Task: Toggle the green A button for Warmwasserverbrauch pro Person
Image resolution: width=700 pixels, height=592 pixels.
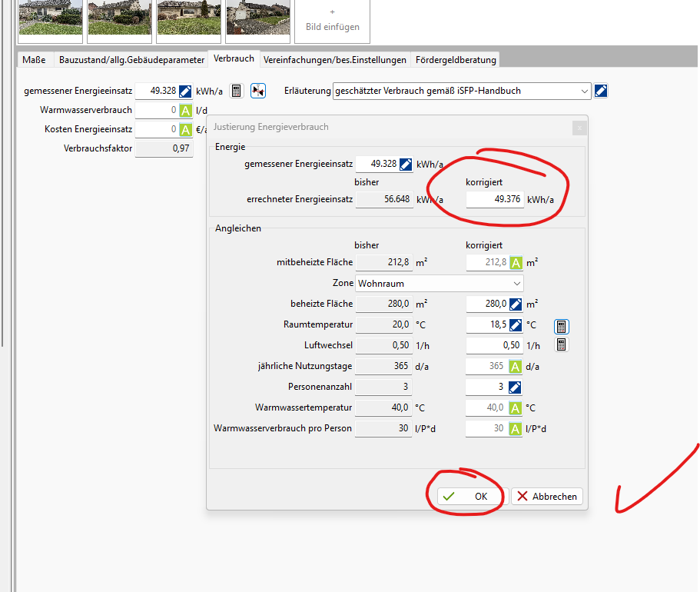Action: pyautogui.click(x=516, y=429)
